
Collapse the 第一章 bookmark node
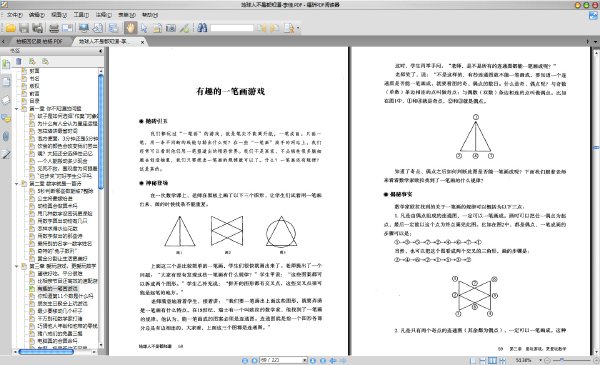[17, 109]
